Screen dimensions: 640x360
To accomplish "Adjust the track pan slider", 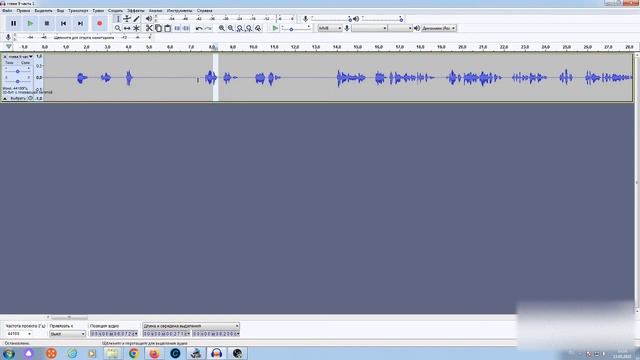I will tap(17, 81).
